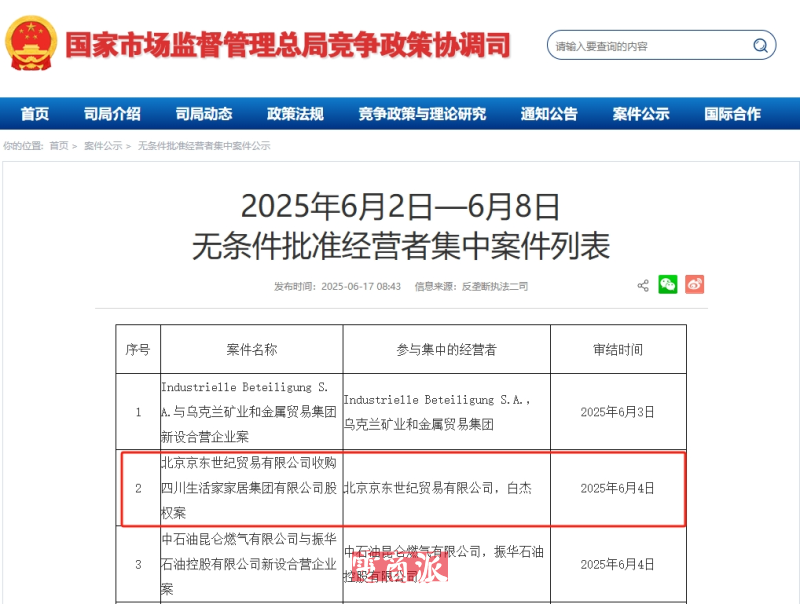Navigate to 通知公告
Screen dimensions: 800x604
click(549, 114)
